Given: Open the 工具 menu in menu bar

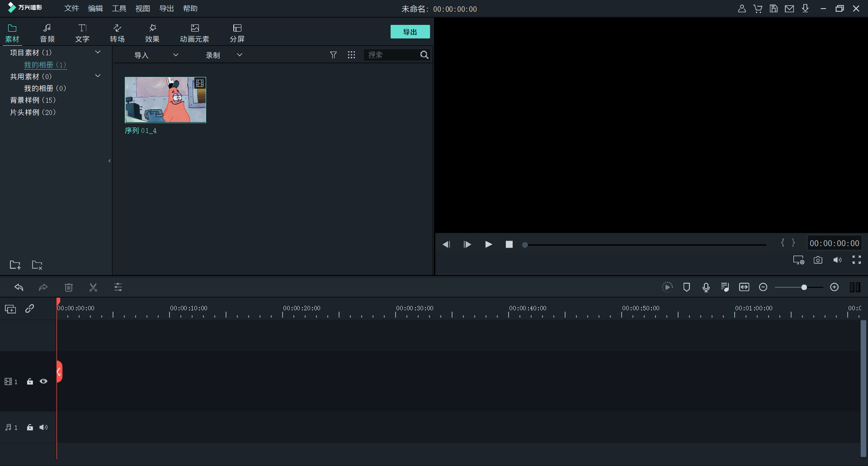Looking at the screenshot, I should 119,9.
